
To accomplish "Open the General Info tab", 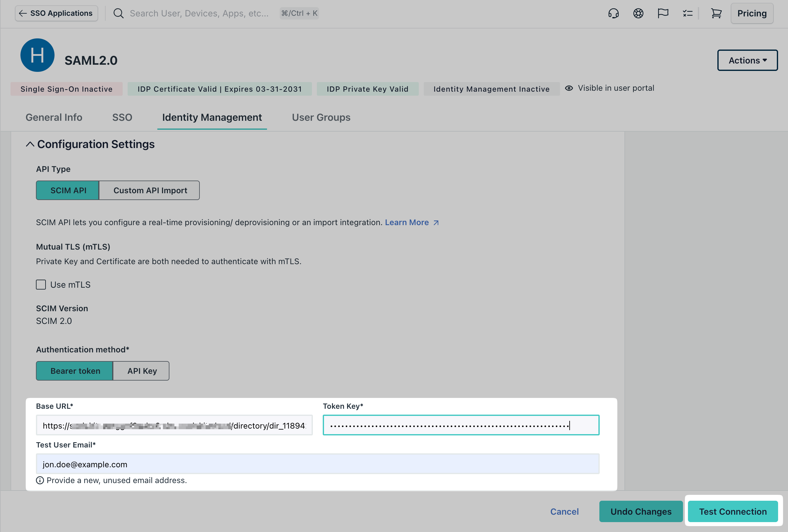I will pos(54,117).
